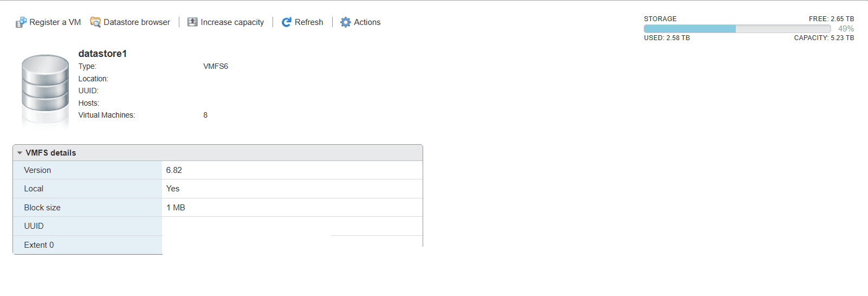Select the Local row label
This screenshot has height=296, width=868.
click(34, 189)
